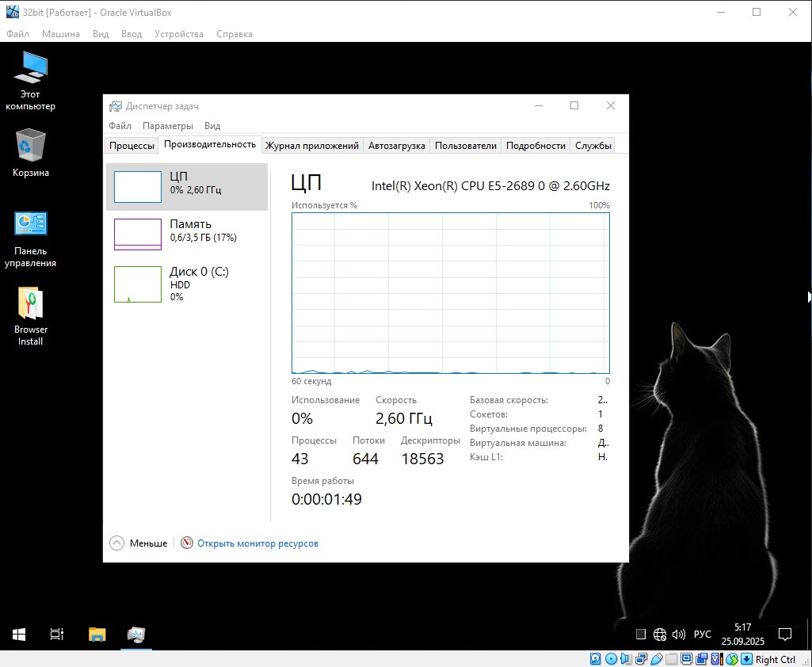
Task: Open VirtualBox Машина menu
Action: click(x=60, y=33)
